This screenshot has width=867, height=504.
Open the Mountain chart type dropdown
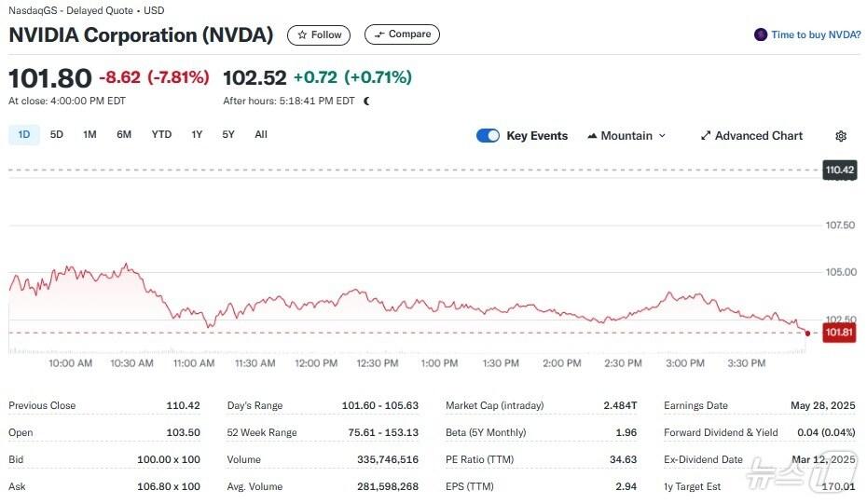(626, 136)
